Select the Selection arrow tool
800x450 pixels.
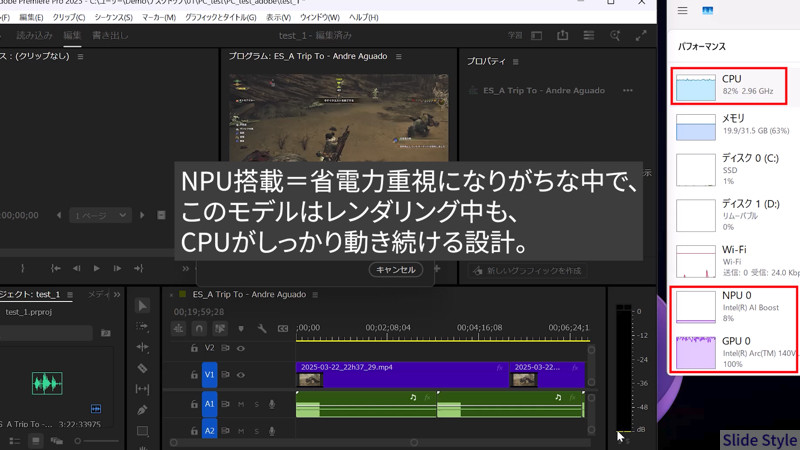tap(142, 305)
